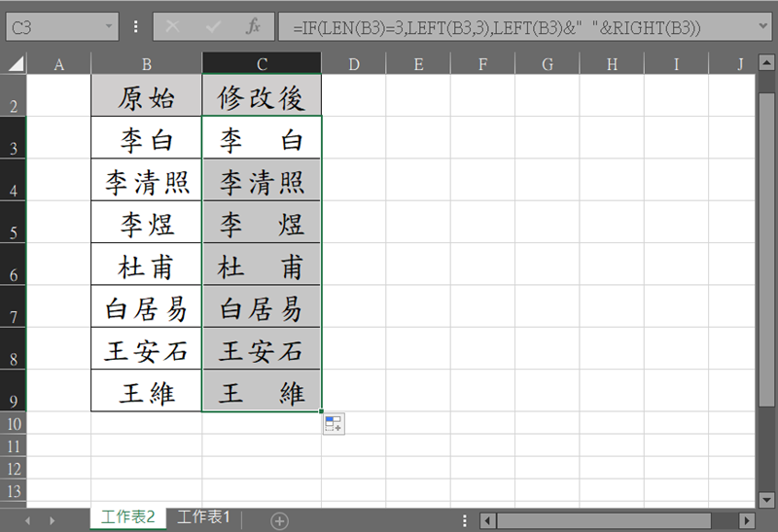The image size is (778, 532).
Task: Click cell C3 with spaced 李 白
Action: click(262, 137)
